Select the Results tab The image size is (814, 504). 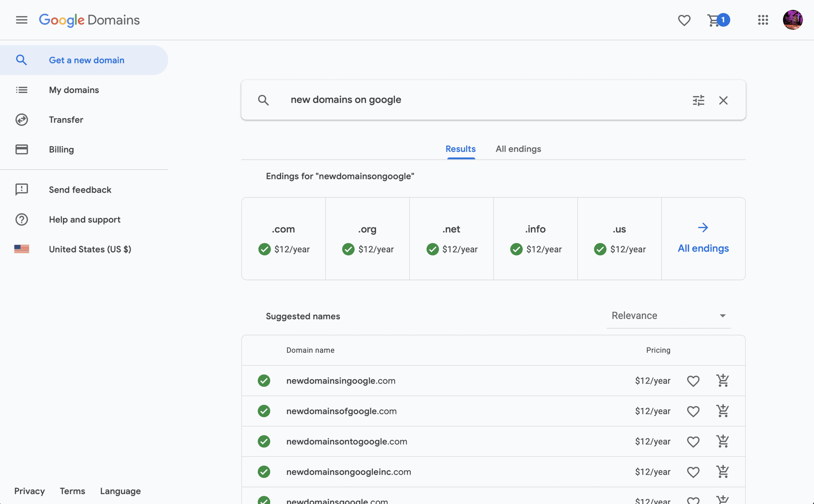[x=460, y=148]
